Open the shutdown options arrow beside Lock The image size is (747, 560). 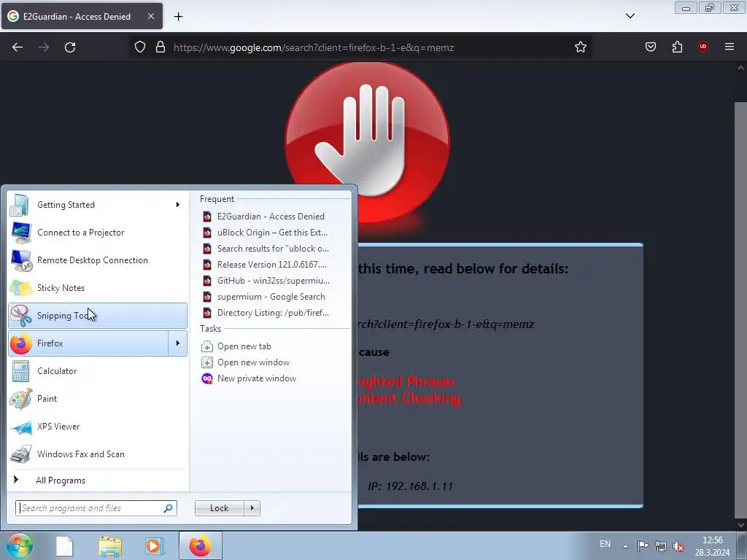[x=252, y=508]
